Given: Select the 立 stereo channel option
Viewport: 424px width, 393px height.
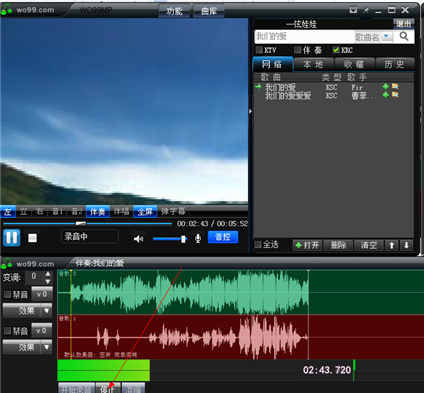Looking at the screenshot, I should (23, 211).
